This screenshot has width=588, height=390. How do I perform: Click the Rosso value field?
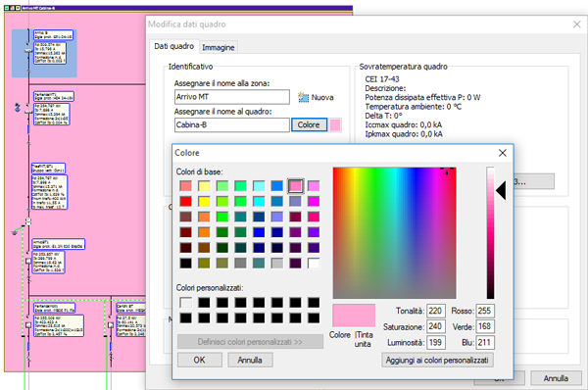pos(485,311)
